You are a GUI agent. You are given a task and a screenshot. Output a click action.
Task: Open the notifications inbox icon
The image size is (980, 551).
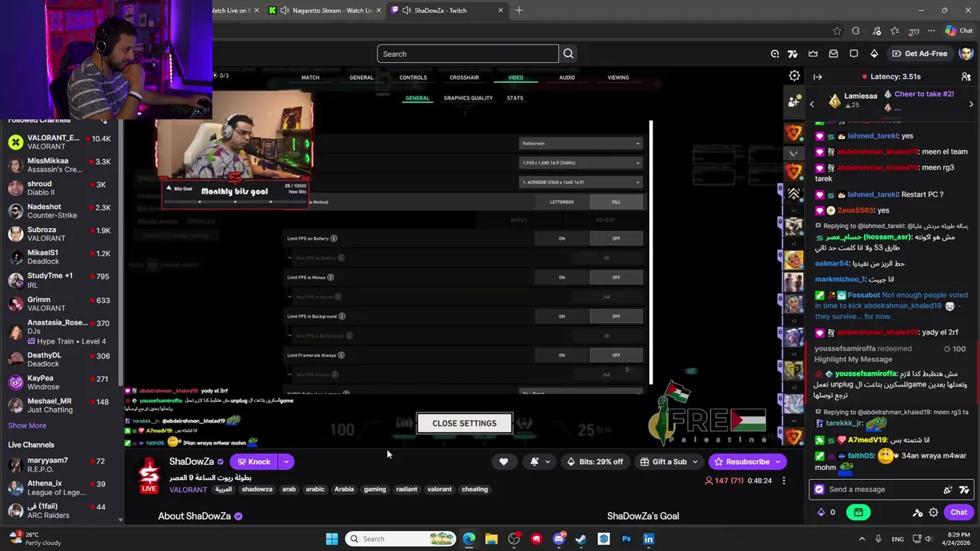click(x=834, y=54)
